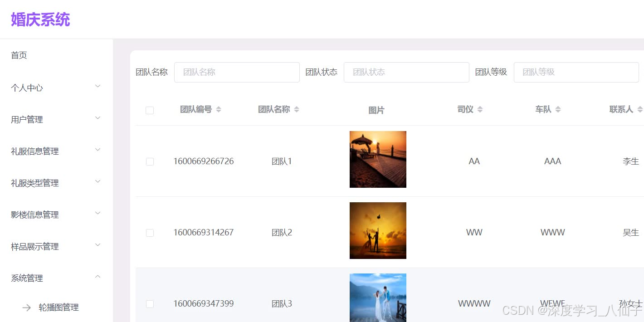
Task: Click the 团队状态 input field
Action: pyautogui.click(x=406, y=72)
